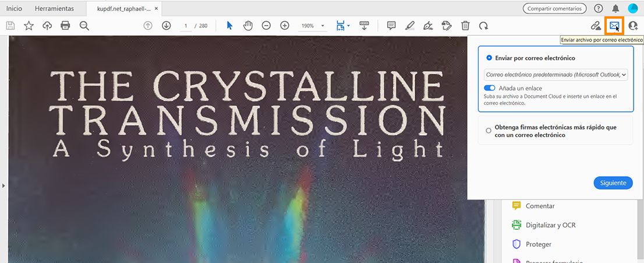The image size is (644, 263).
Task: Select 'Obtenga firmas electrónicas' radio option
Action: click(489, 131)
